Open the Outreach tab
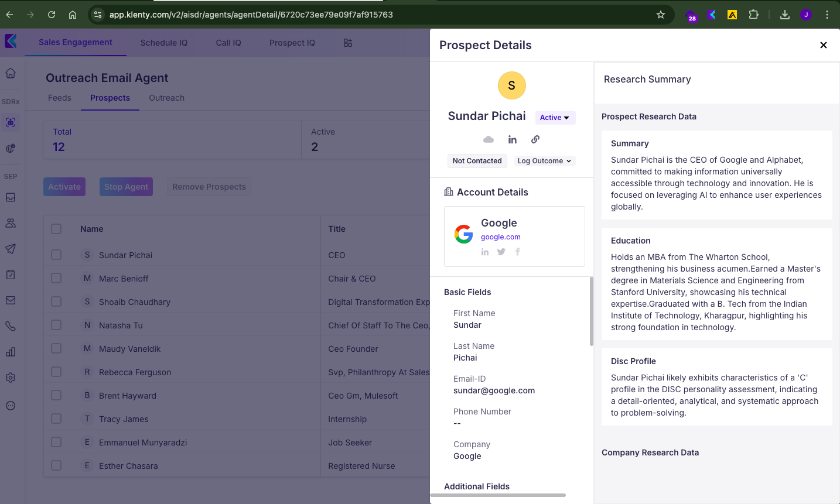Viewport: 840px width, 504px height. point(167,98)
